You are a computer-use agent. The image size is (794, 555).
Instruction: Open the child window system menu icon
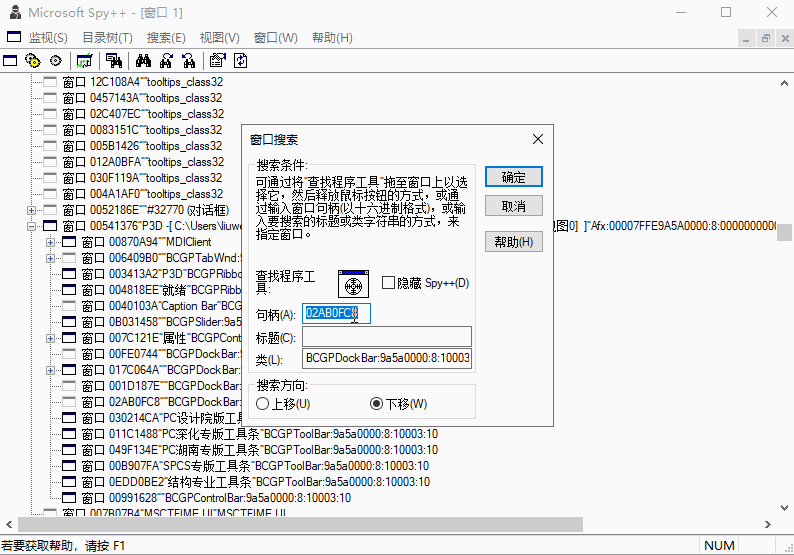click(14, 37)
